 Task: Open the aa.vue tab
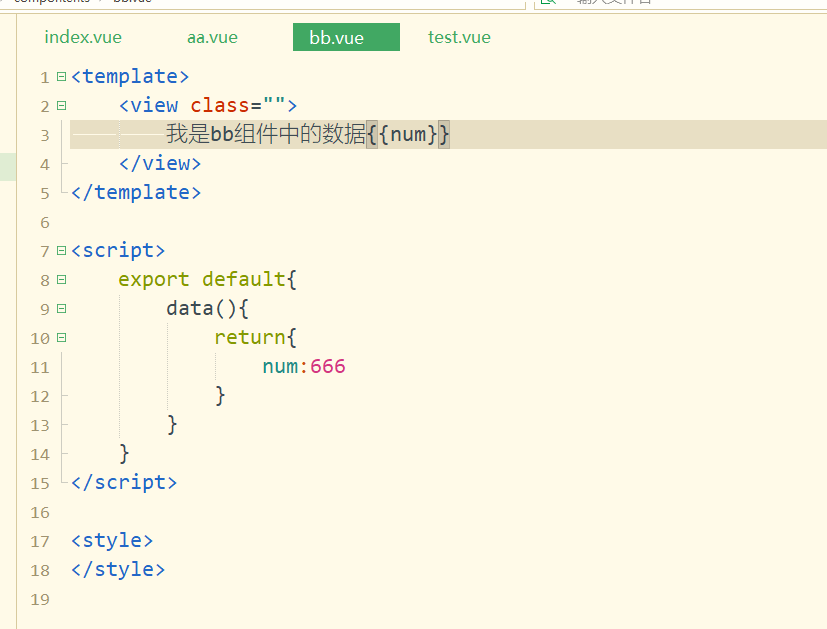(212, 37)
